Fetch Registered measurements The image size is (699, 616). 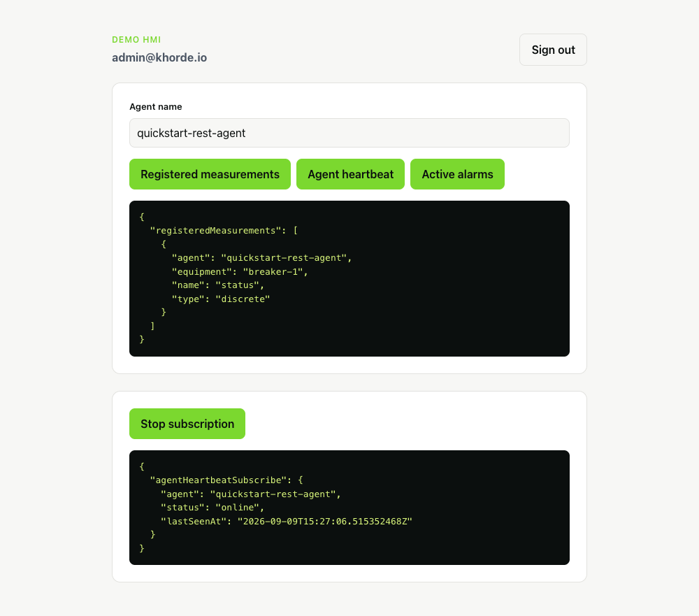tap(210, 174)
